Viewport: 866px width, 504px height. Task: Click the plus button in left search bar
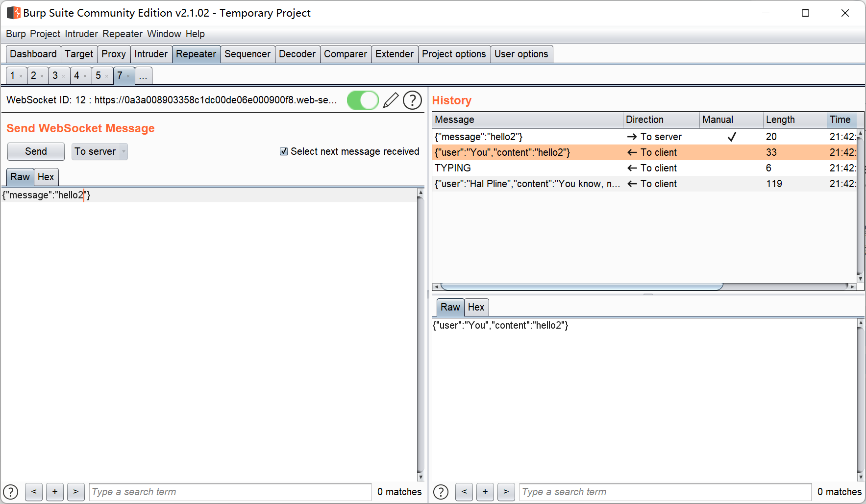point(55,492)
